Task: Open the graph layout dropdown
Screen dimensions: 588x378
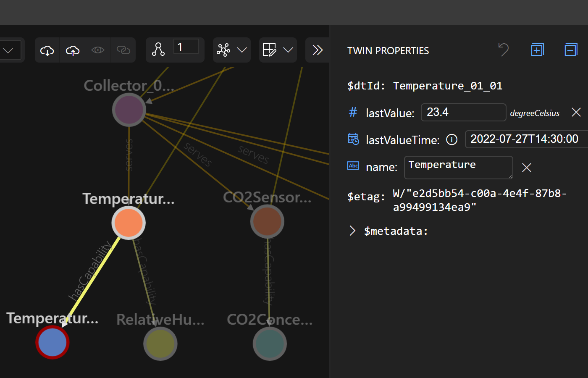Action: tap(232, 50)
